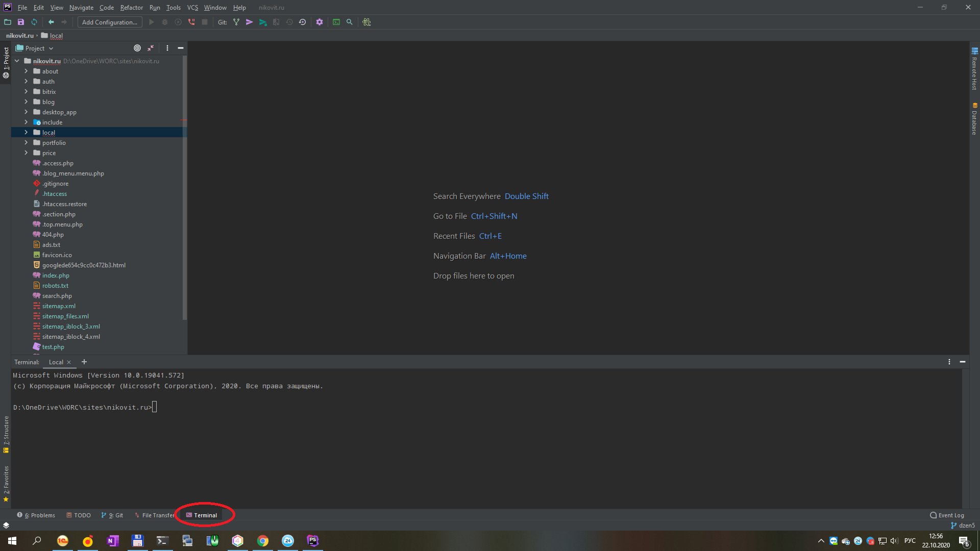Image resolution: width=980 pixels, height=551 pixels.
Task: Click the dzen5 Git branch widget
Action: click(x=963, y=525)
